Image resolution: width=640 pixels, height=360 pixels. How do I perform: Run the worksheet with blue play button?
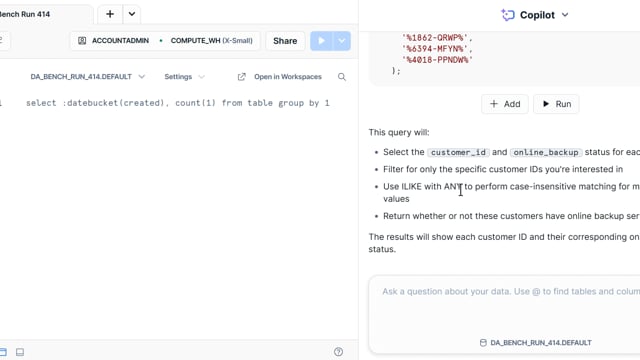[321, 41]
